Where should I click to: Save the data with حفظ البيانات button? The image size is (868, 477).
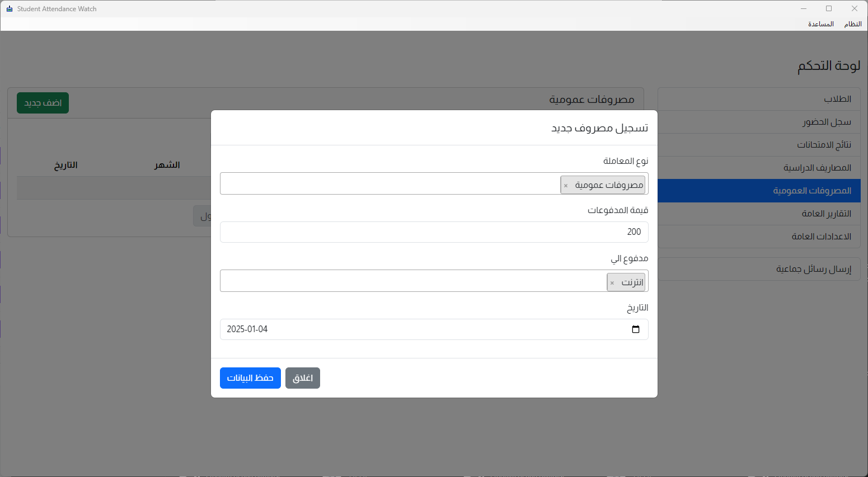click(x=250, y=378)
